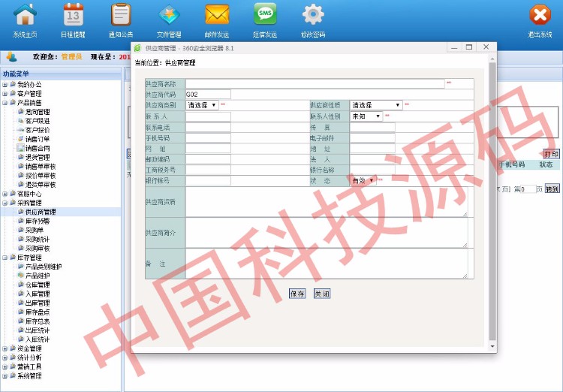Click the 关闭 button in the form
The height and width of the screenshot is (392, 563).
322,294
